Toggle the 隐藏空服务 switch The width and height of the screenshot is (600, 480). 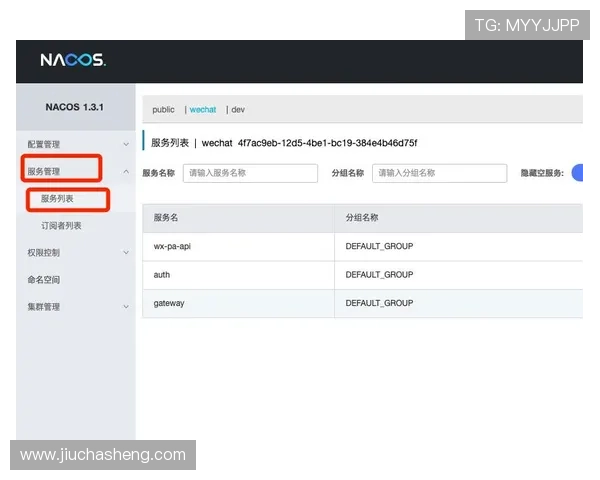point(577,173)
